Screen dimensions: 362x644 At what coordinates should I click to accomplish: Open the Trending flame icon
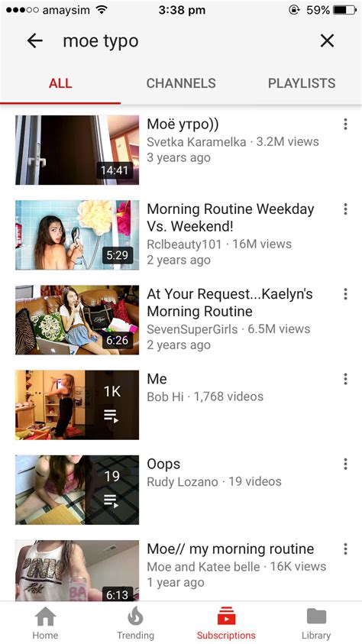click(135, 616)
